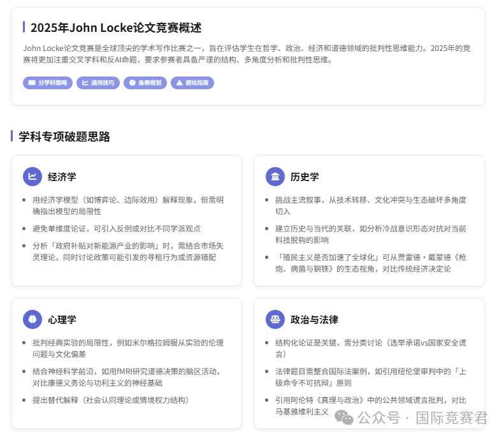Click the 学科专项破题思路 section heading
Viewport: 504px width, 438px height.
[x=64, y=136]
